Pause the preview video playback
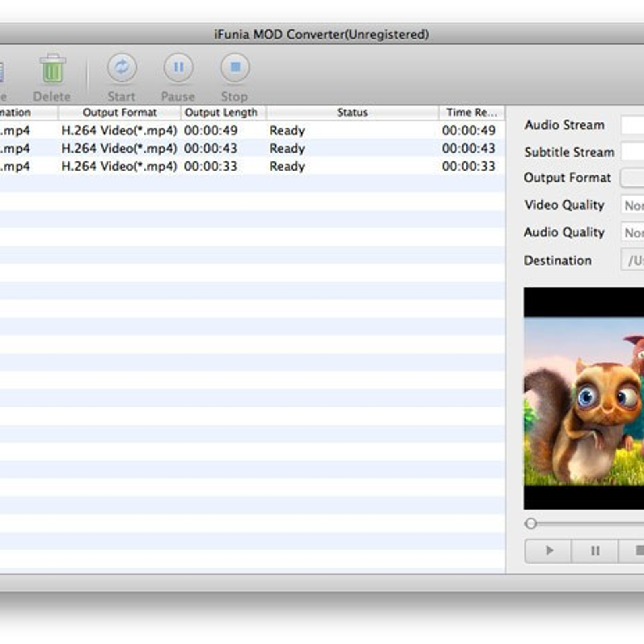The image size is (644, 644). pyautogui.click(x=595, y=550)
